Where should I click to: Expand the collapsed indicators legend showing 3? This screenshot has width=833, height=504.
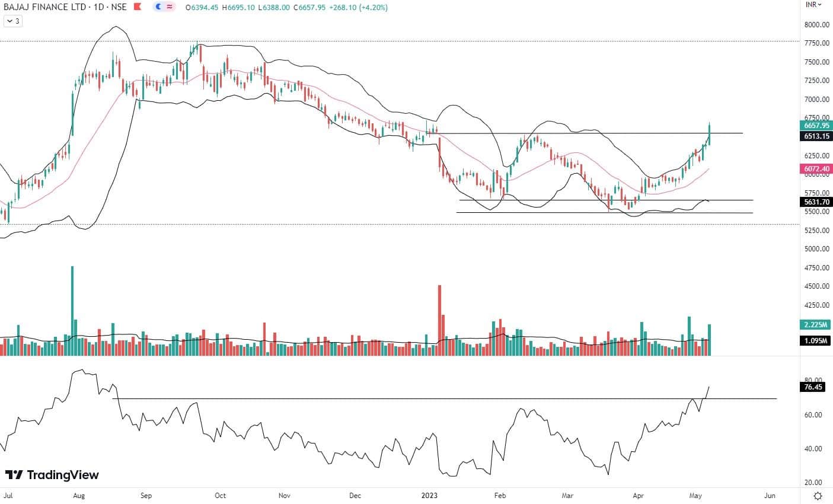point(12,21)
